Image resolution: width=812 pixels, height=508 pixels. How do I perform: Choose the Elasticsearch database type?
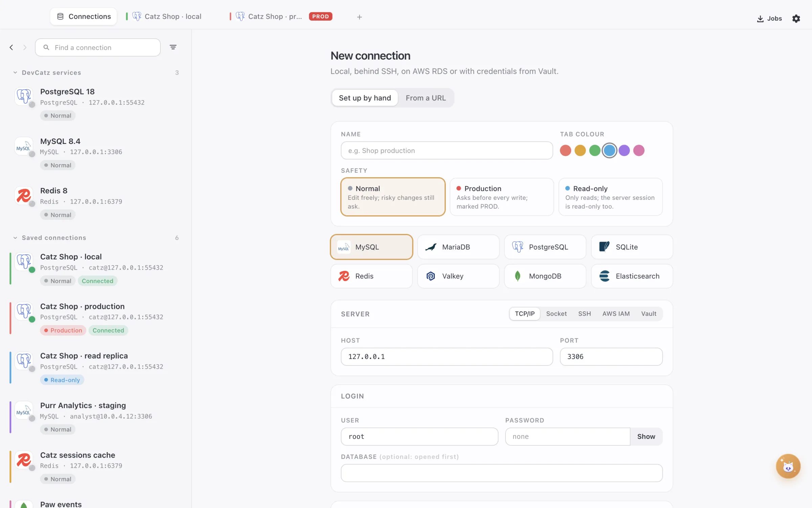[x=632, y=276]
